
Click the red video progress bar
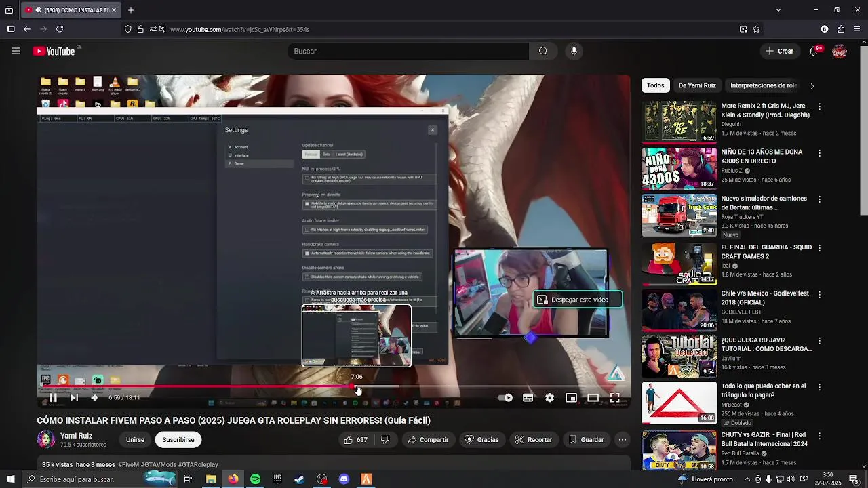pos(197,386)
